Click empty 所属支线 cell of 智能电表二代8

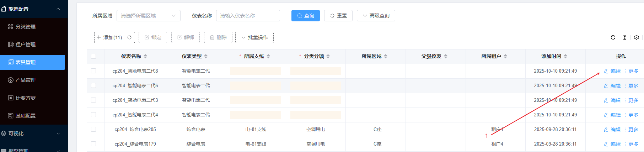(x=256, y=71)
